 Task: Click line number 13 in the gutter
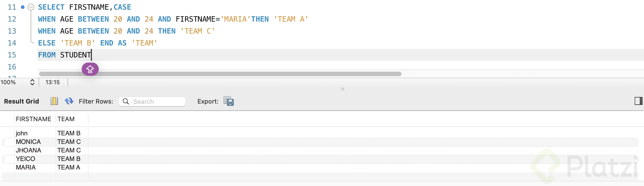pos(12,31)
